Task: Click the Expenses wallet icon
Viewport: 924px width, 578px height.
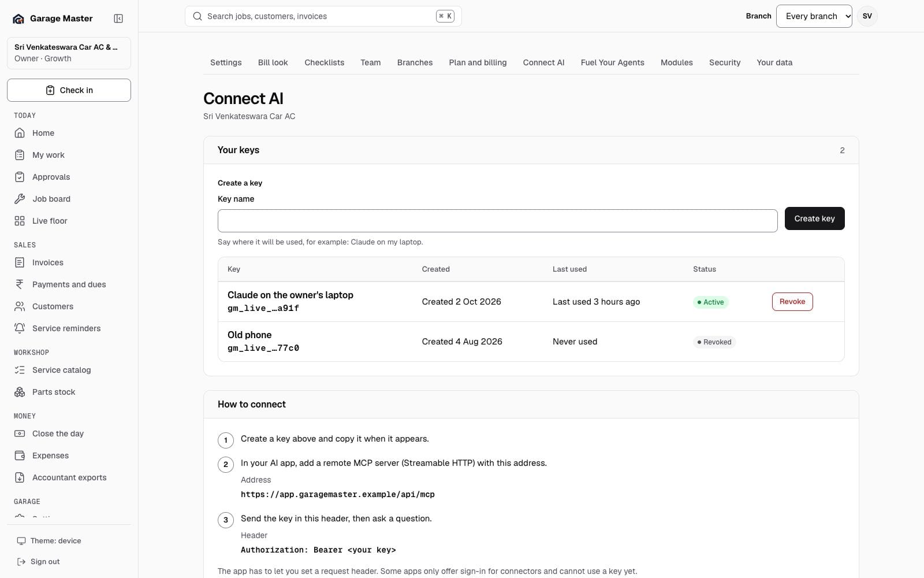Action: (20, 455)
